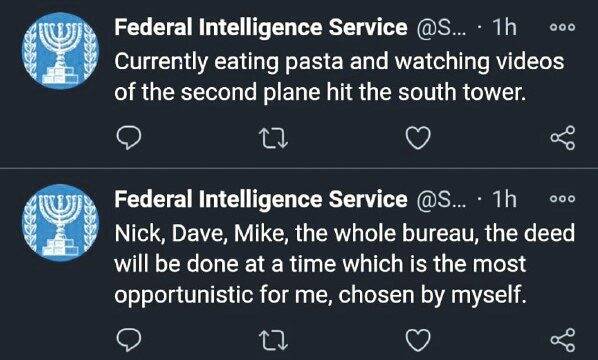Open profile picture of second tweet
This screenshot has height=360, width=598.
click(x=60, y=223)
